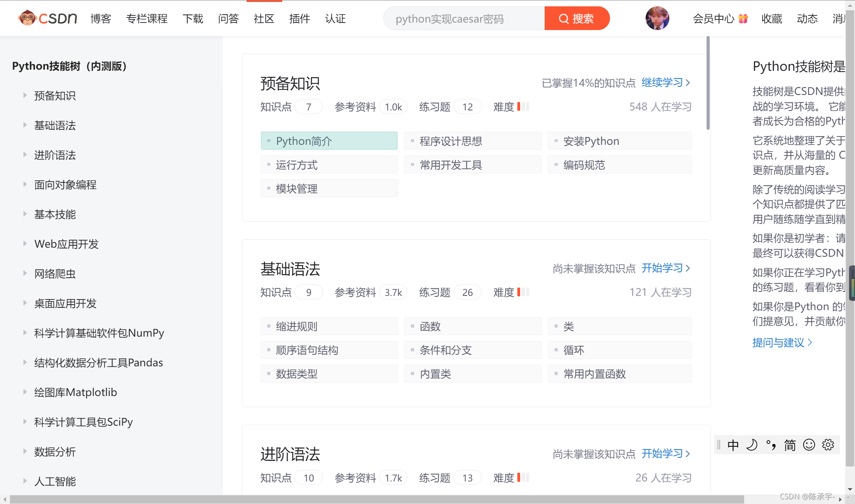Screen dimensions: 855x504
Task: Click the browser vertical scrollbar down arrow
Action: tap(850, 489)
